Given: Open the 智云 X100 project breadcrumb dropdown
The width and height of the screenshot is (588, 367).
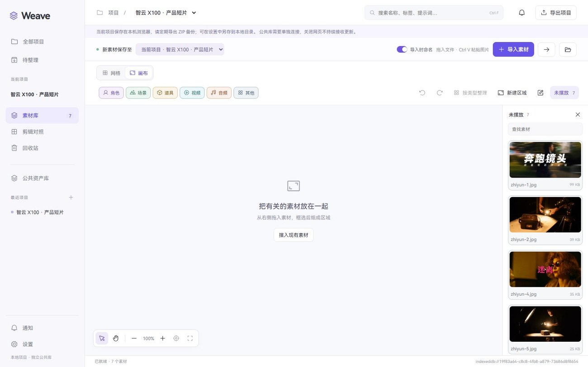Looking at the screenshot, I should coord(166,13).
